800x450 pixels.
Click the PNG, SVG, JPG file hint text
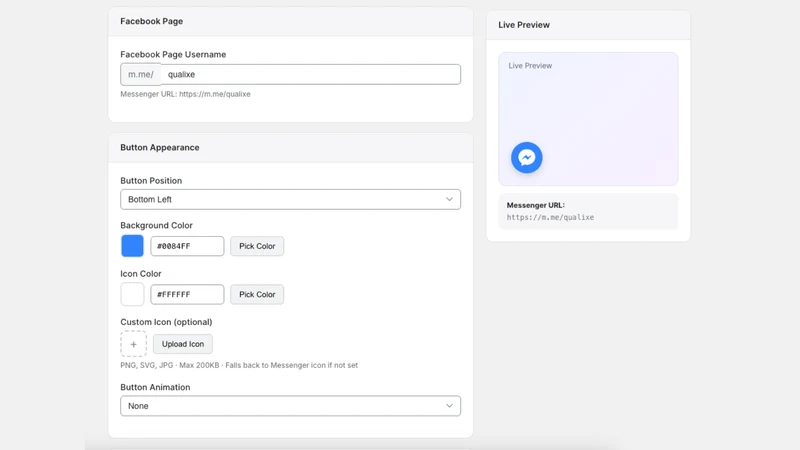click(x=239, y=365)
